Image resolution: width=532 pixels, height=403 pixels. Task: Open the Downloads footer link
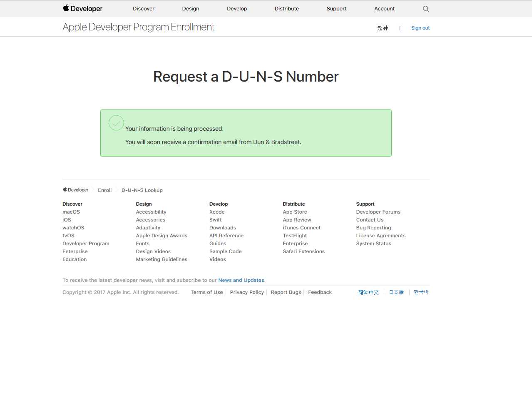point(223,228)
